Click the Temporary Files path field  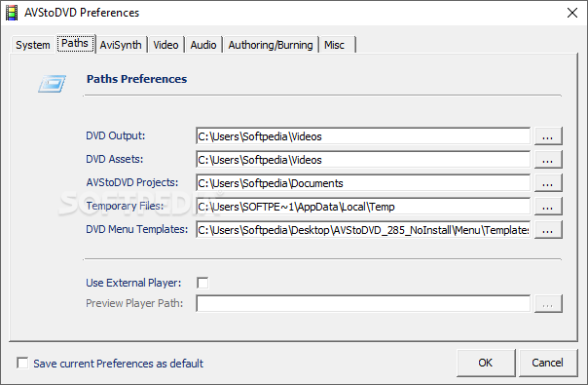click(x=363, y=206)
